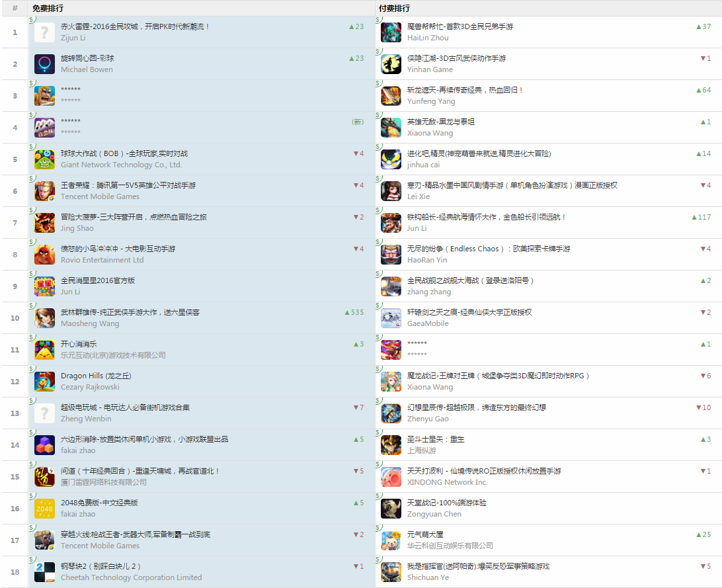Click the 全民战舰之战舰大海战 app icon
The width and height of the screenshot is (722, 588).
click(x=391, y=286)
